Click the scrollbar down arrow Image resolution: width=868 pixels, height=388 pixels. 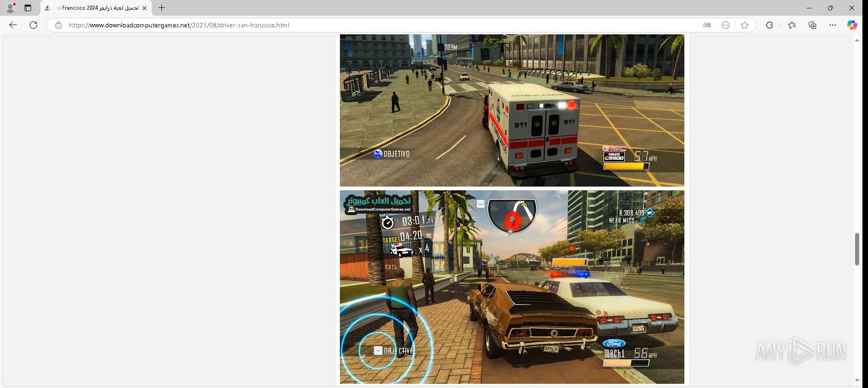tap(857, 381)
